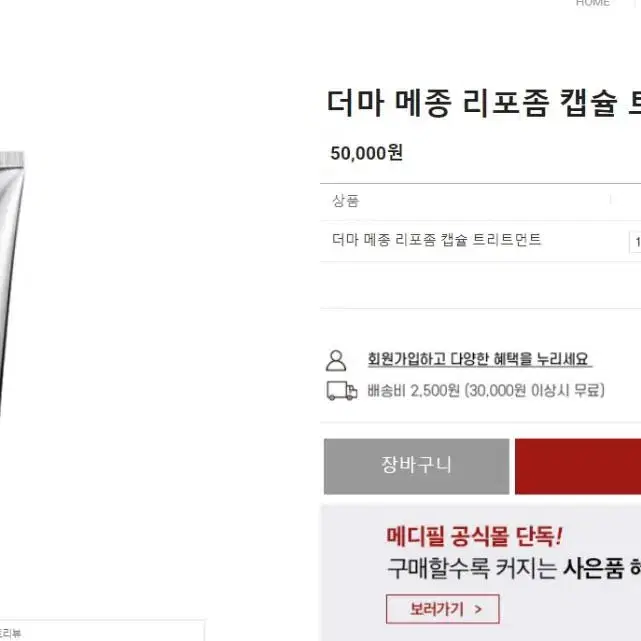Focus the quantity input showing 1

(x=635, y=242)
